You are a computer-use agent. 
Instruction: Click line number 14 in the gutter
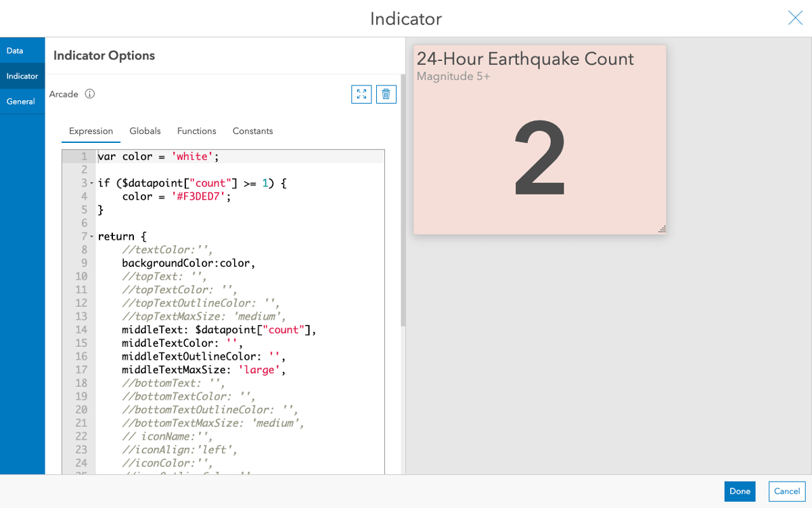pos(81,330)
